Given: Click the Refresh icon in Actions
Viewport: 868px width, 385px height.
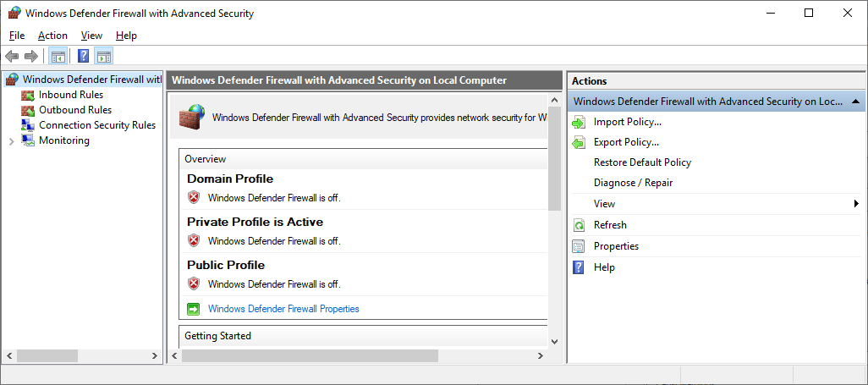Looking at the screenshot, I should (x=579, y=225).
